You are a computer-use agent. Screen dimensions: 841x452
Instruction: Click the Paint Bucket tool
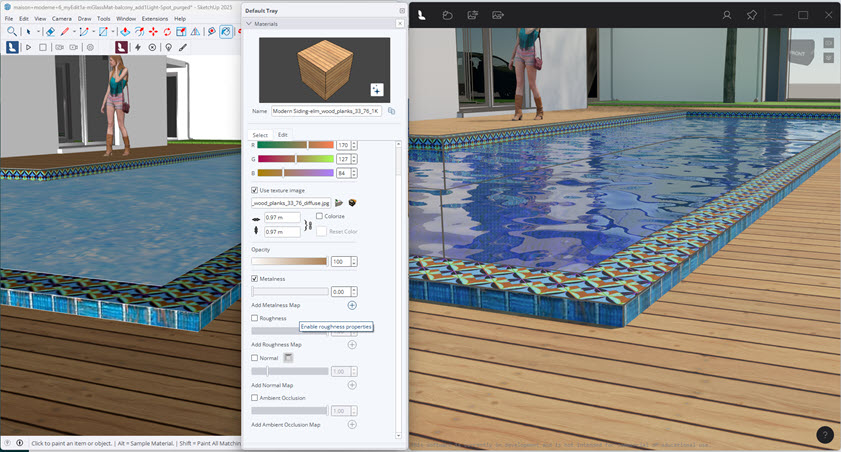[x=226, y=32]
